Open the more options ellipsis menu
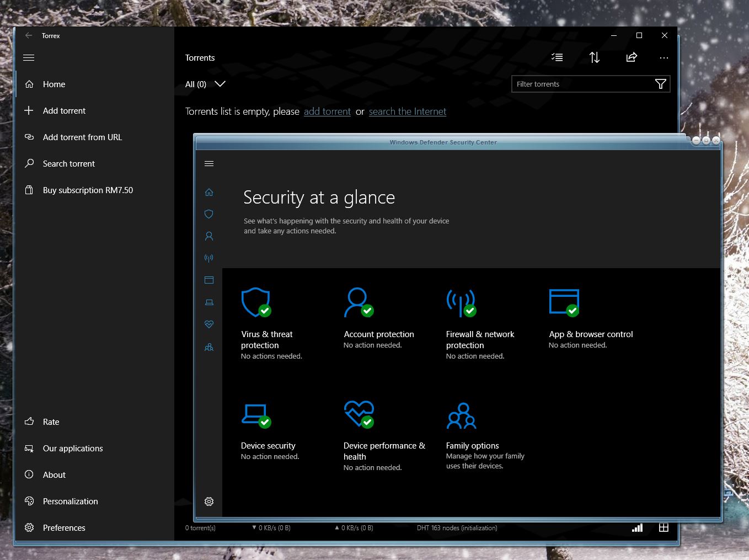The image size is (749, 560). (x=664, y=57)
